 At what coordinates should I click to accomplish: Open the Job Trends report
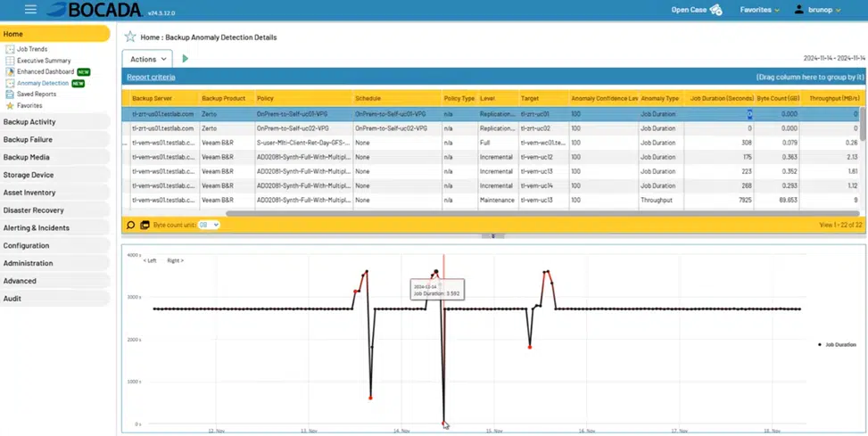click(x=32, y=49)
